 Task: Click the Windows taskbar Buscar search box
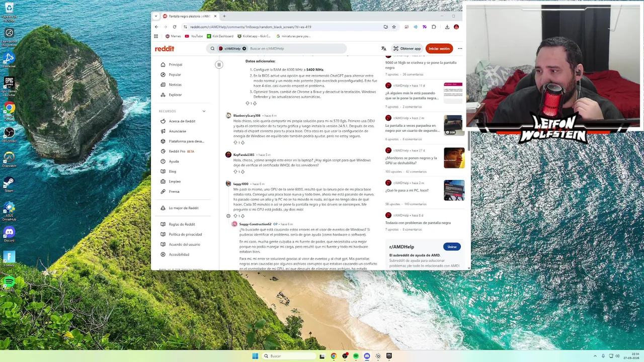coord(289,356)
